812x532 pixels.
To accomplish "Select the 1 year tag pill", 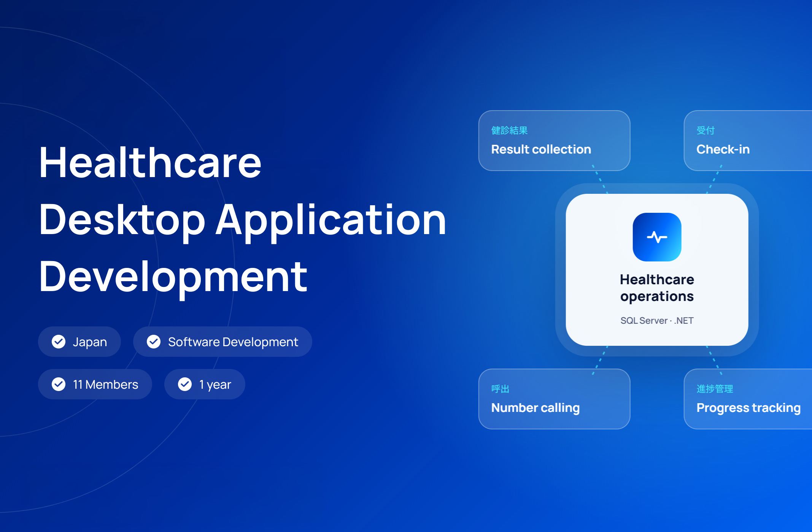I will tap(205, 384).
